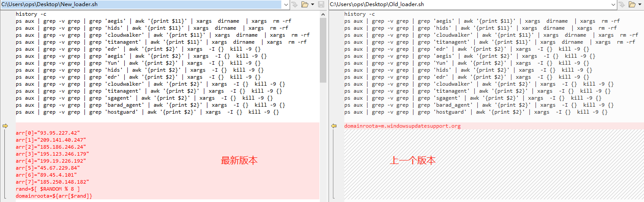Viewport: 644px width, 202px height.
Task: Open the left folder button's dropdown arrow
Action: [x=312, y=4]
